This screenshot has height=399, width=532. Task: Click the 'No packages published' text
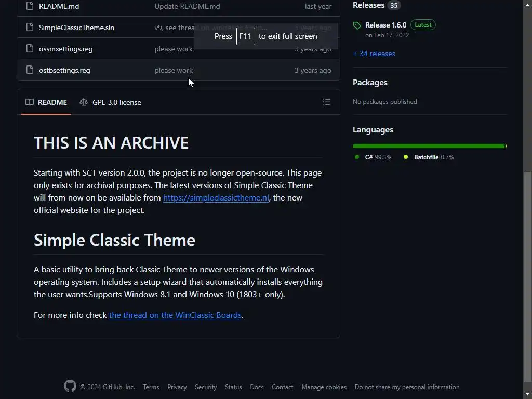[385, 102]
